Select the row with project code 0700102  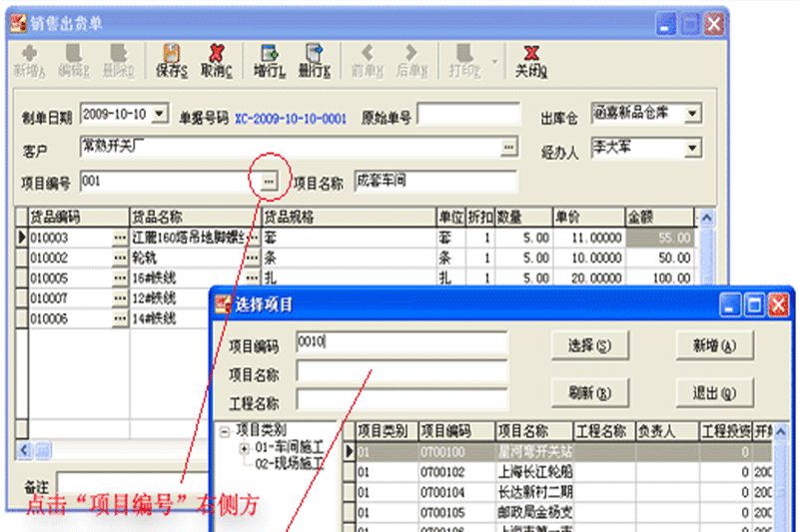[x=558, y=472]
